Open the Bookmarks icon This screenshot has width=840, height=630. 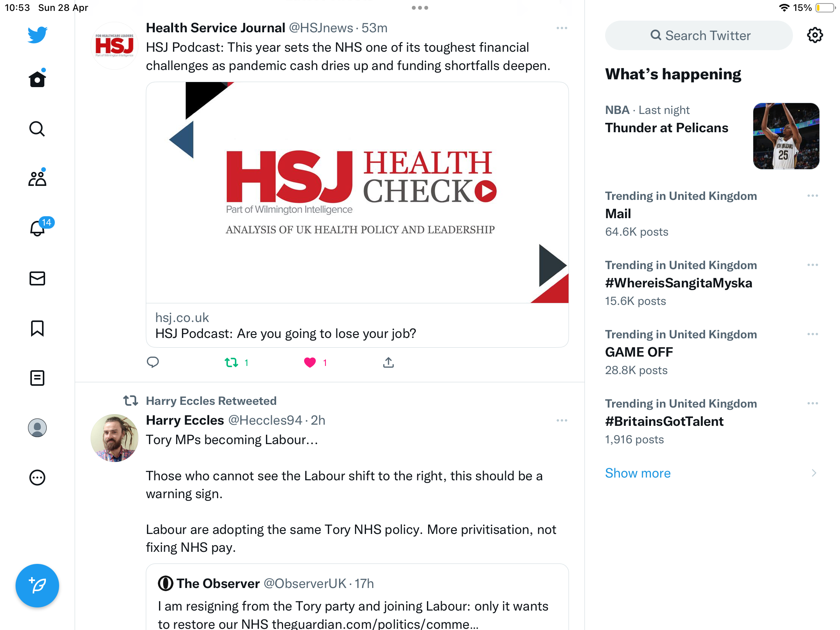coord(37,328)
